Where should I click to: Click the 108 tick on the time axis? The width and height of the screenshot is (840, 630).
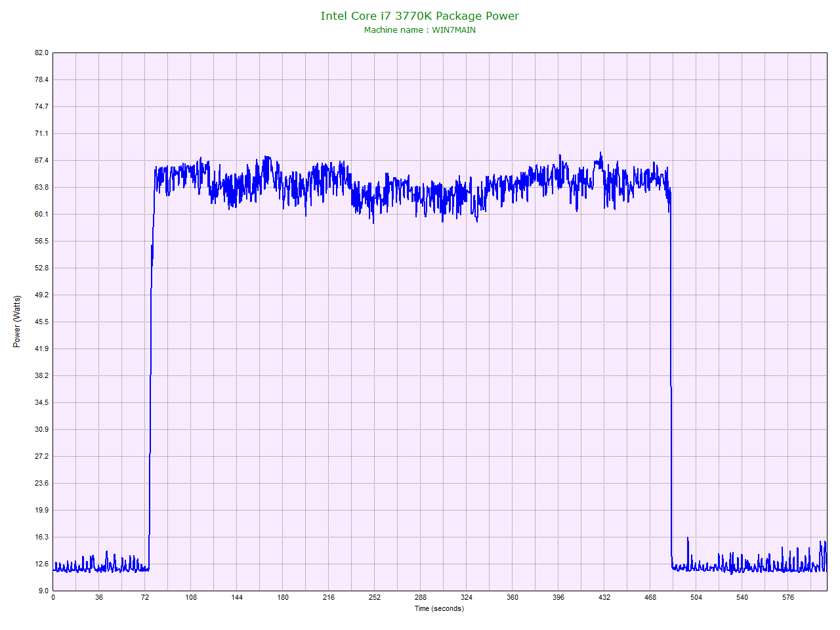191,597
